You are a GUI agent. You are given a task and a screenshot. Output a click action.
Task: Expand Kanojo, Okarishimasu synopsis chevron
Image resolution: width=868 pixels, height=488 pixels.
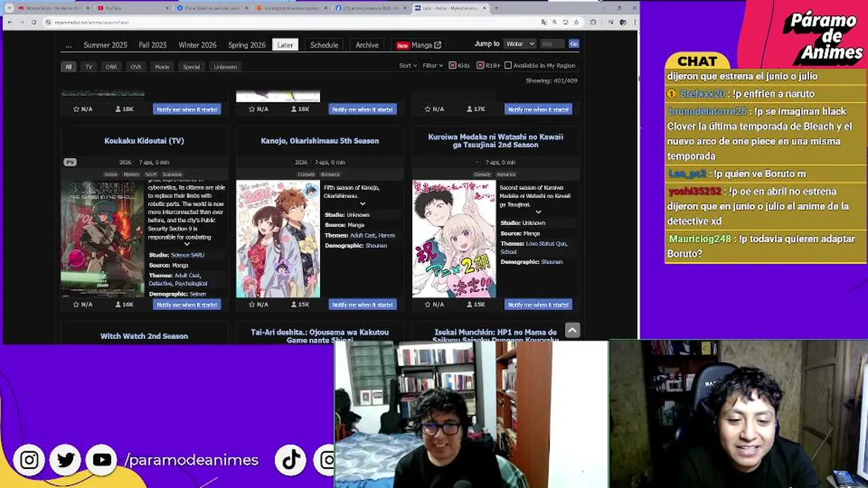pyautogui.click(x=362, y=204)
